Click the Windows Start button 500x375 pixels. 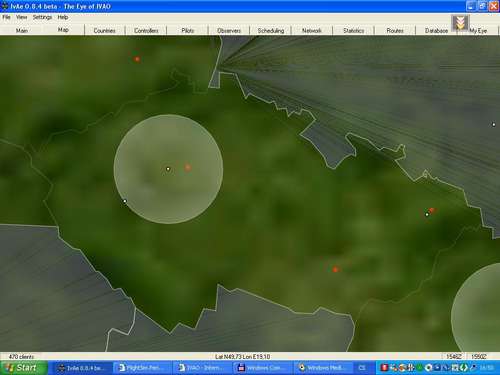point(23,368)
